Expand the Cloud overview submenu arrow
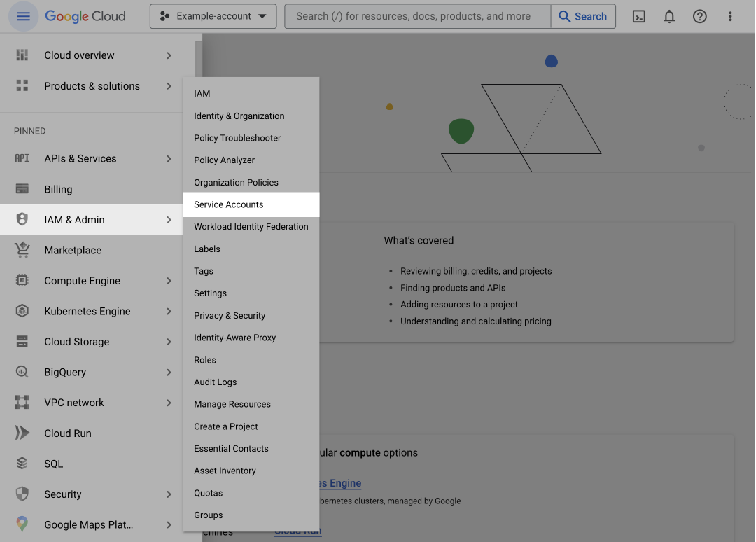The height and width of the screenshot is (542, 756). [169, 55]
